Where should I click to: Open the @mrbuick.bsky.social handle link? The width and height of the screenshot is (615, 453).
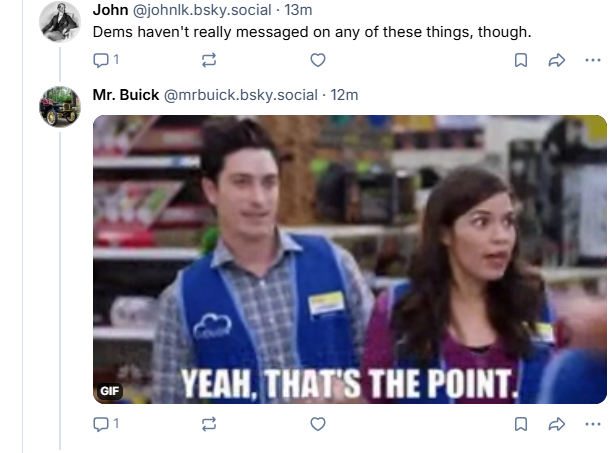[x=240, y=95]
